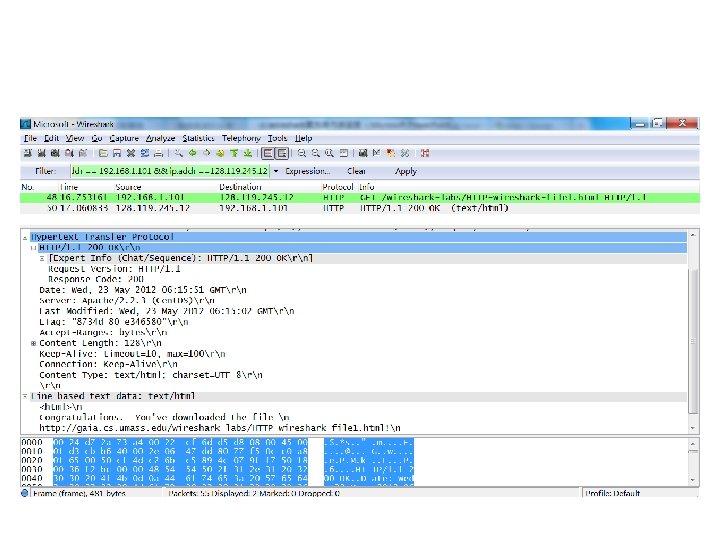Reset zoom to normal size icon
The height and width of the screenshot is (540, 720).
[x=329, y=153]
